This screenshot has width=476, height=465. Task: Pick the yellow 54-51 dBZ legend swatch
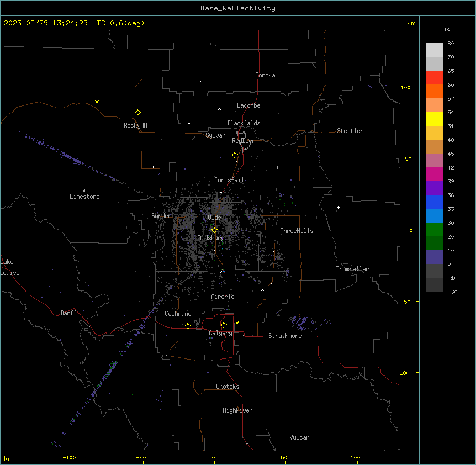(434, 119)
